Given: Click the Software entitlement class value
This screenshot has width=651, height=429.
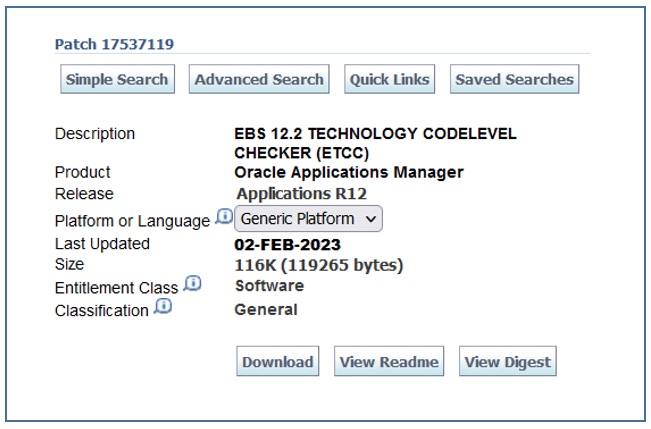Looking at the screenshot, I should pos(269,286).
